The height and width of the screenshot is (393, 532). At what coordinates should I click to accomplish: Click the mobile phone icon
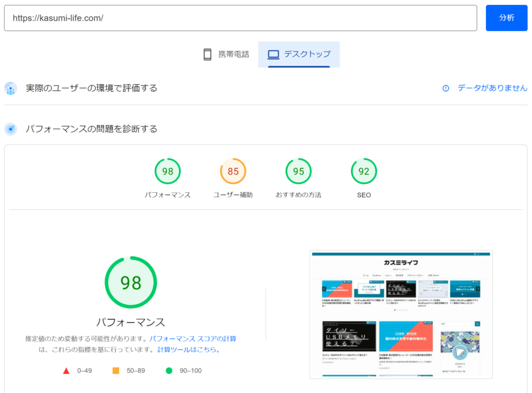(x=207, y=54)
